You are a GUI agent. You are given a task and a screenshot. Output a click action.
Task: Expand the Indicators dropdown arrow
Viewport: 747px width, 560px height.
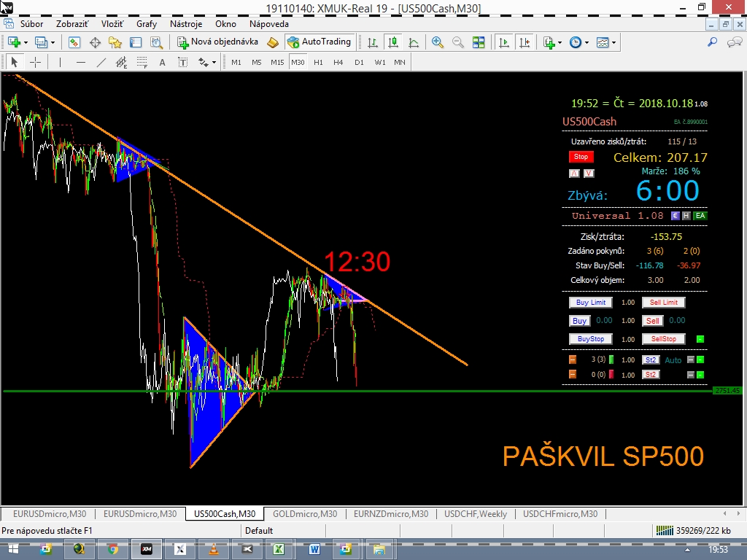pos(560,42)
